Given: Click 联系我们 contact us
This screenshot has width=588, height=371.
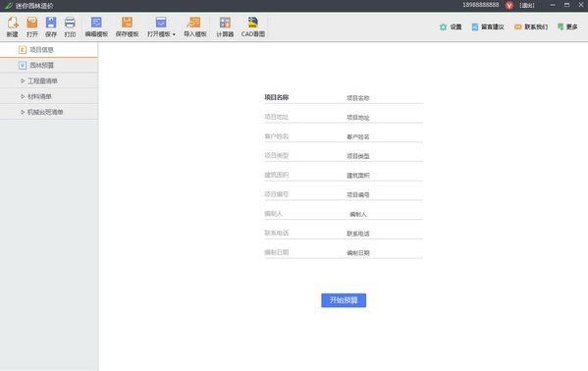Looking at the screenshot, I should pos(531,27).
